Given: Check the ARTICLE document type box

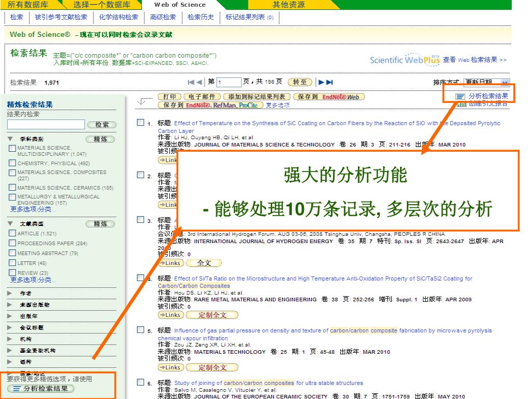Looking at the screenshot, I should (12, 233).
